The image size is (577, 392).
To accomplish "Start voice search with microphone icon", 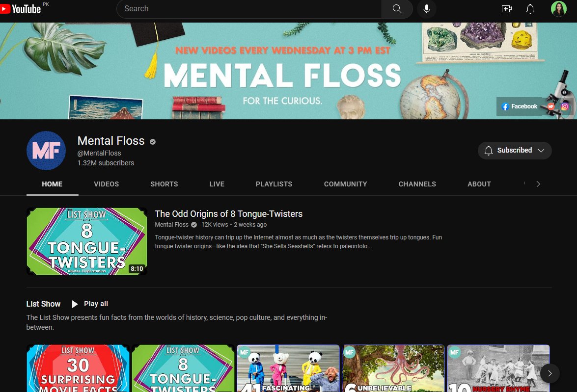I will pyautogui.click(x=427, y=9).
